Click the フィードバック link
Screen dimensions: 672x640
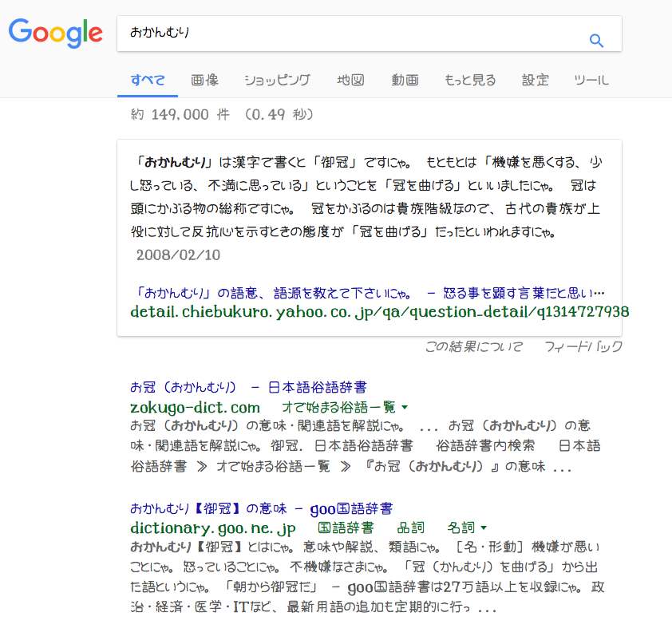click(583, 346)
